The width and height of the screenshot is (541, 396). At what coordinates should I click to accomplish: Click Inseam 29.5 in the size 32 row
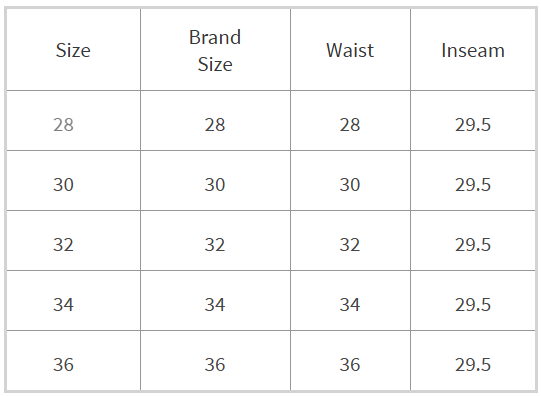coord(473,245)
